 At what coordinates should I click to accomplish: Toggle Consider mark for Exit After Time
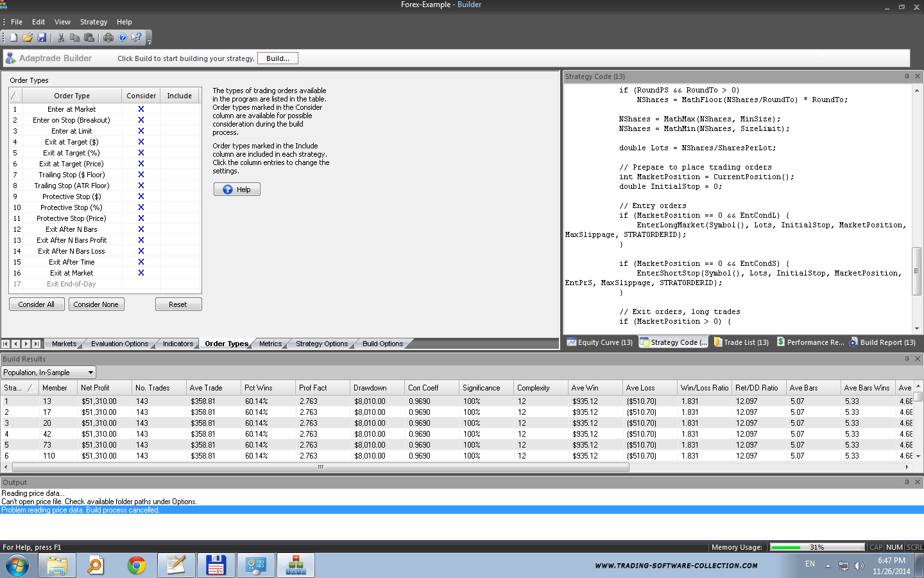pyautogui.click(x=141, y=262)
